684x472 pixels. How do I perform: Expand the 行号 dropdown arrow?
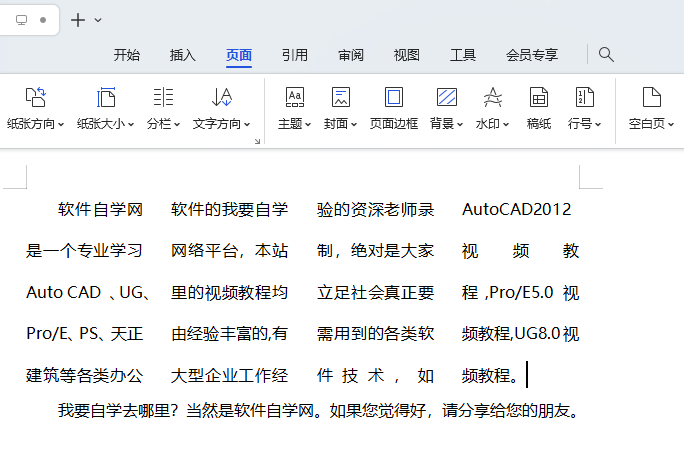coord(598,125)
